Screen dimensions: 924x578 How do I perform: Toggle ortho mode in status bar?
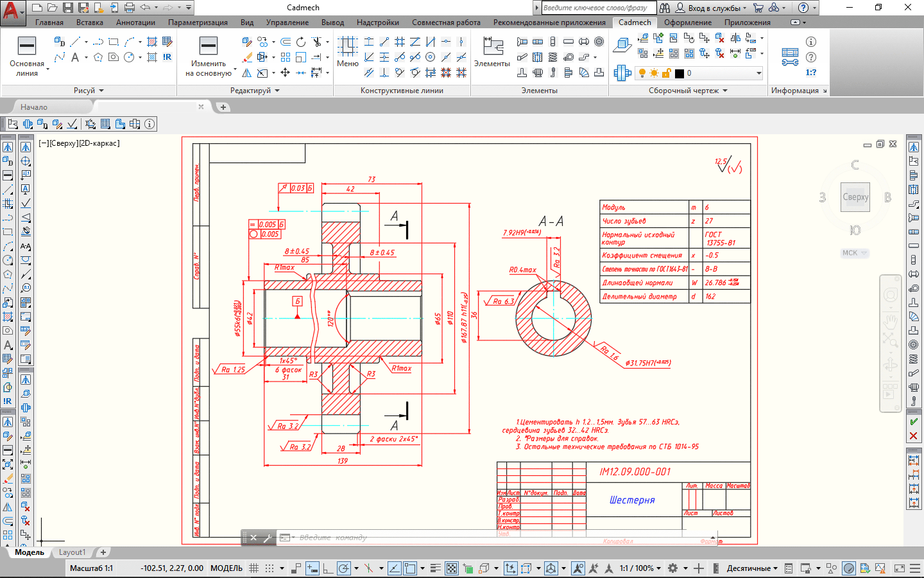[327, 568]
